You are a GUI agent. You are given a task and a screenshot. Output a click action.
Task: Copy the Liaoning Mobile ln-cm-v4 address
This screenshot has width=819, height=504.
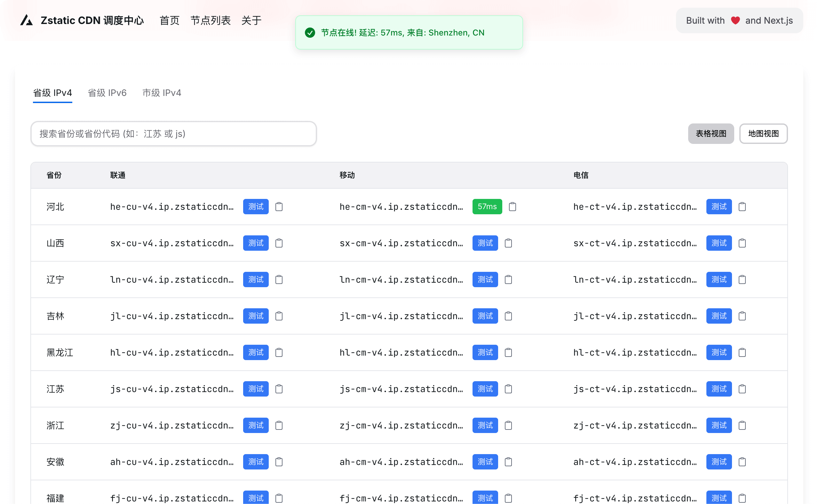(508, 279)
